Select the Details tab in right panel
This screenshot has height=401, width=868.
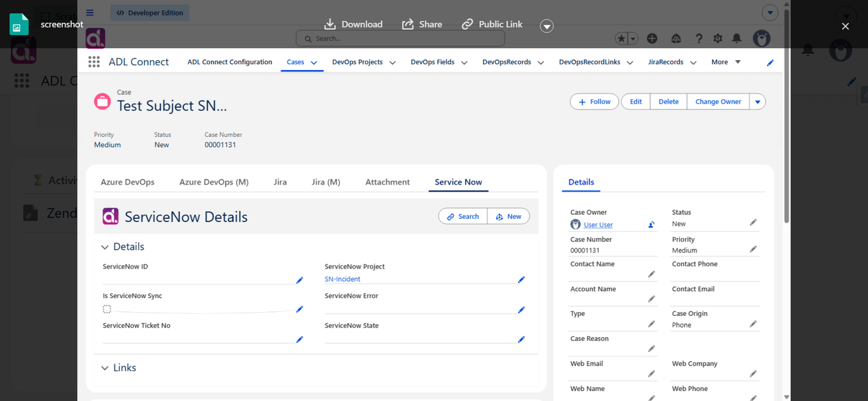[581, 182]
